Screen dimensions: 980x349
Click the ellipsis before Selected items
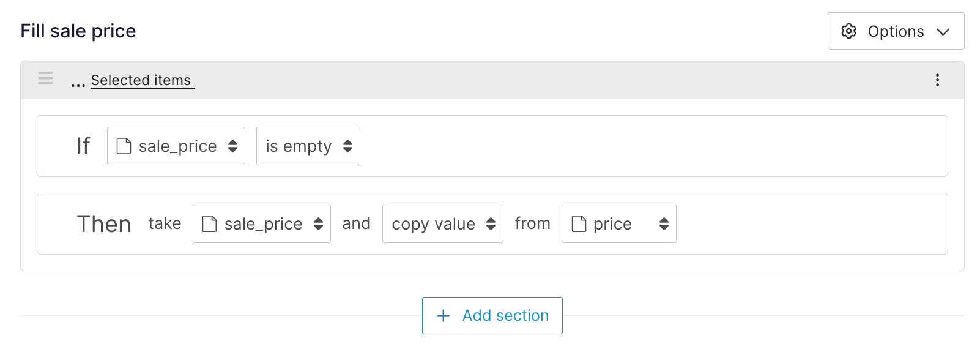click(x=78, y=82)
